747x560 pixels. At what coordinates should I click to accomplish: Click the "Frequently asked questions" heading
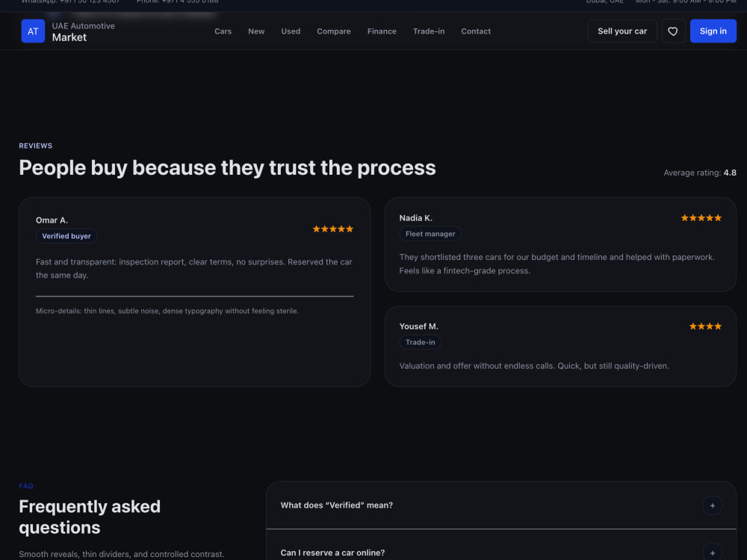90,517
